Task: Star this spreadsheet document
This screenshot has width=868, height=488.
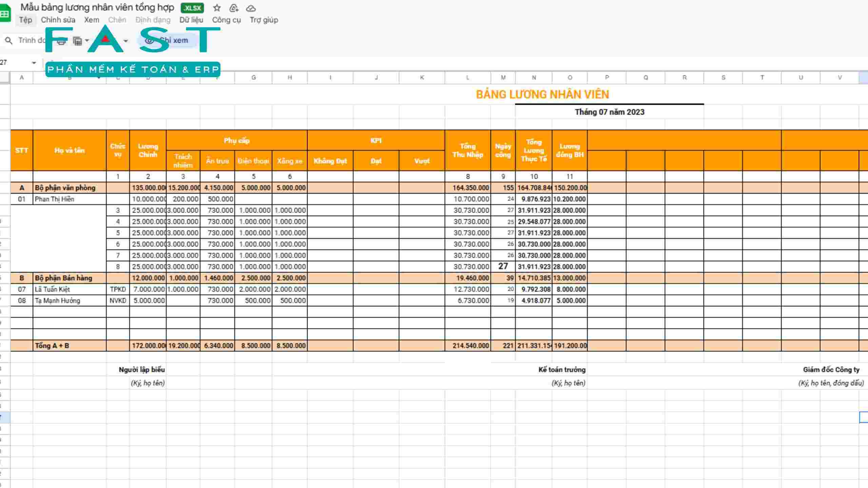Action: point(217,8)
